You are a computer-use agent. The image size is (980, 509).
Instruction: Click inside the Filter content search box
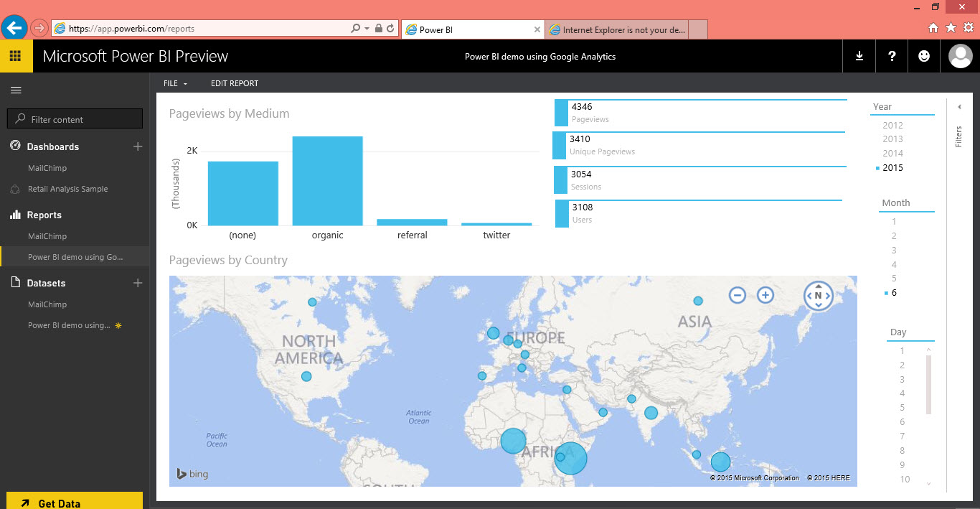click(x=75, y=118)
